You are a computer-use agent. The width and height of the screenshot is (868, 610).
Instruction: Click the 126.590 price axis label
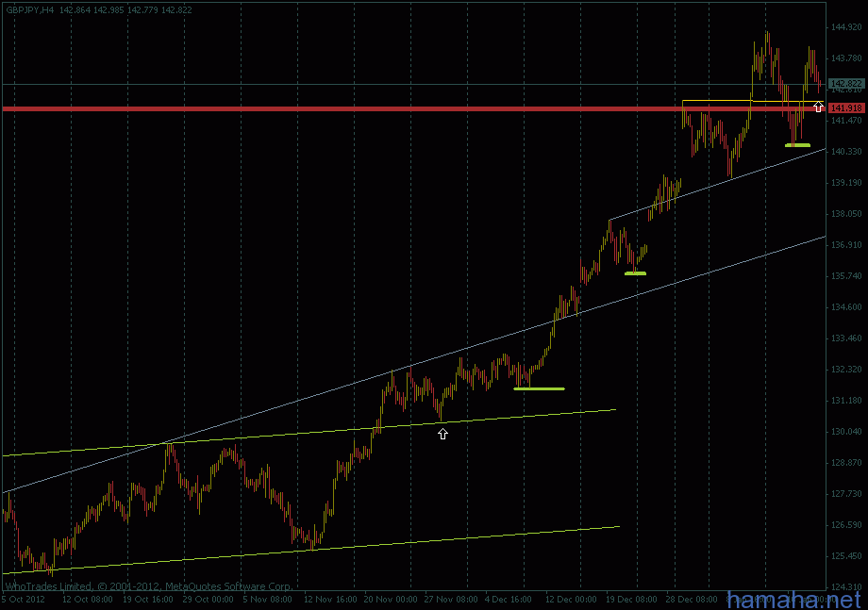pyautogui.click(x=846, y=525)
